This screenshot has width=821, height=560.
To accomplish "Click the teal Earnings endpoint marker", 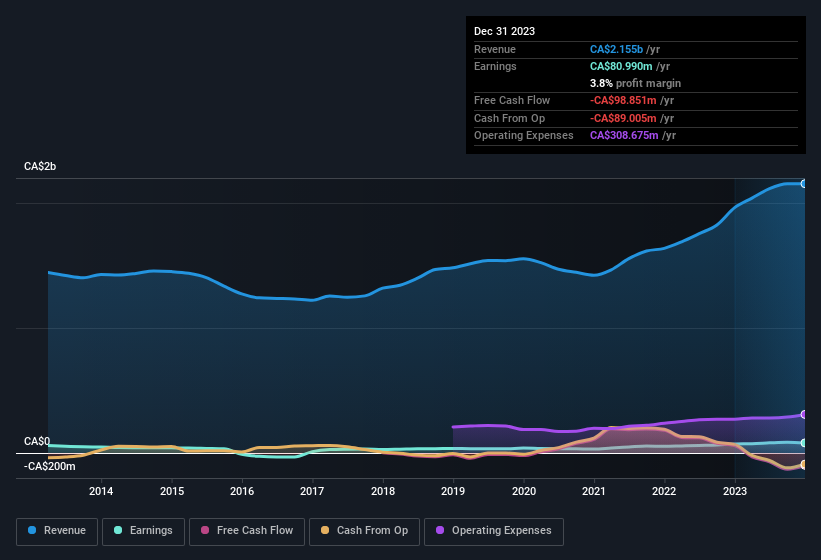I will (x=804, y=443).
